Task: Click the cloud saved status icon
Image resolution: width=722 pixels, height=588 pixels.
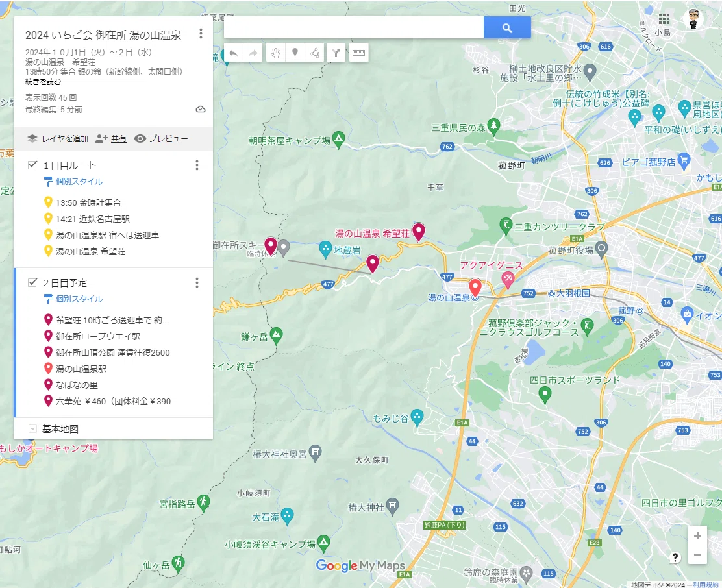Action: [x=200, y=110]
